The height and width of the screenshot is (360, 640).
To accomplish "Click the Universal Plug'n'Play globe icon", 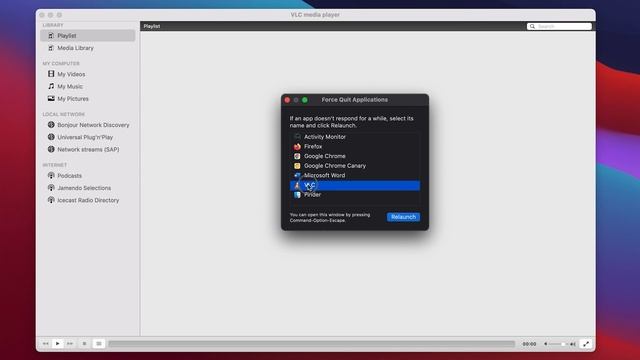I will coord(51,137).
